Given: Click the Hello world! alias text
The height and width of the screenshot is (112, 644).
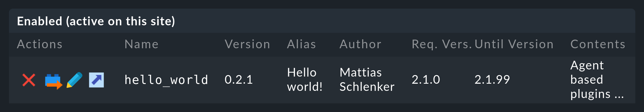Looking at the screenshot, I should click(x=305, y=80).
